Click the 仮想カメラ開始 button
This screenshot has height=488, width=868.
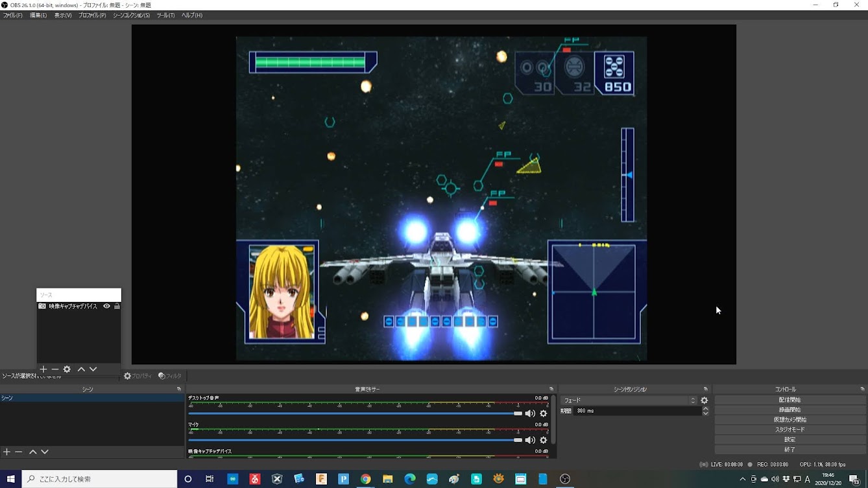tap(790, 419)
